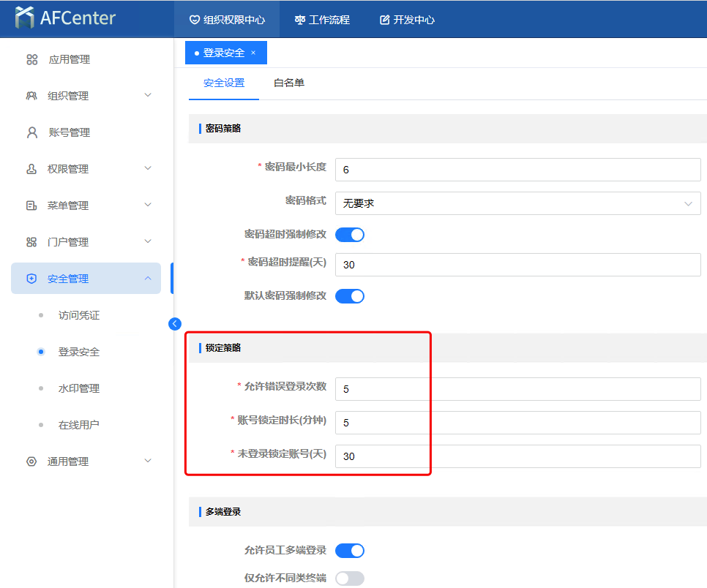Screen dimensions: 707x588
Task: Click the 账号管理 user icon
Action: [x=31, y=132]
